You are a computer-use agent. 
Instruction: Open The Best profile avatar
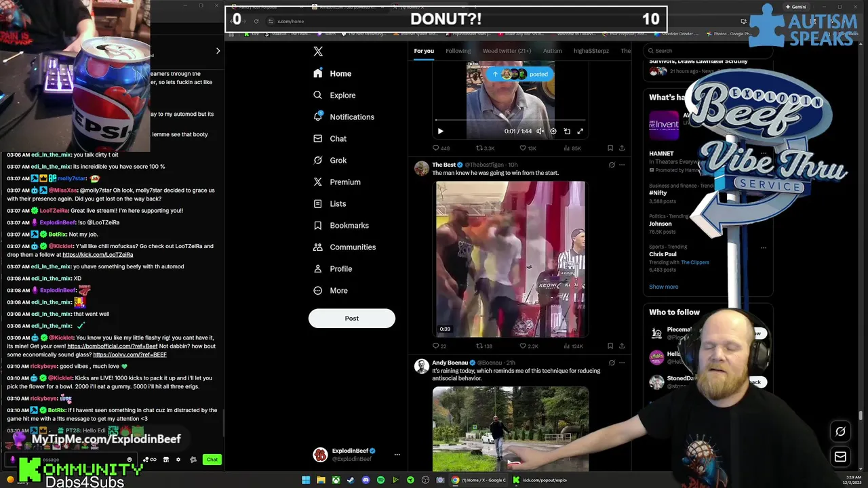pos(421,168)
